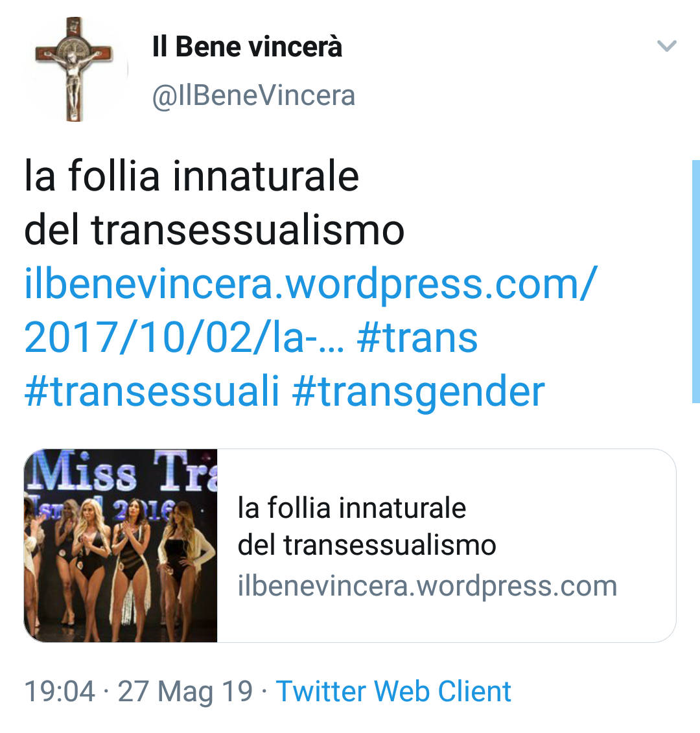Click del transessualismo in the link card
The height and width of the screenshot is (733, 700).
pyautogui.click(x=367, y=545)
